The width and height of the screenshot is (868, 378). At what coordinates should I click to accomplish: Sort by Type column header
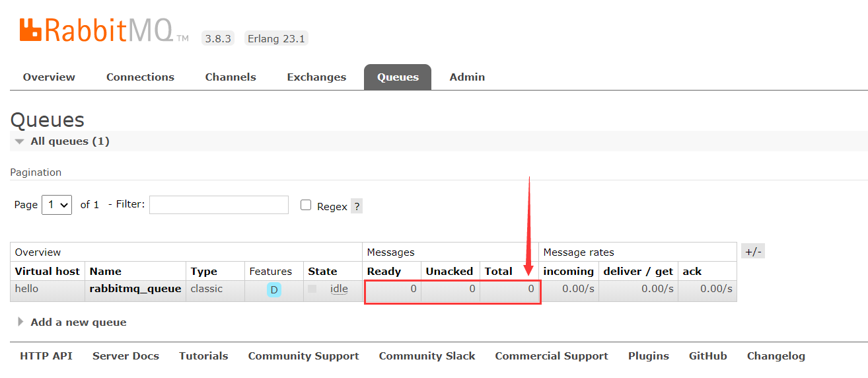pos(204,272)
